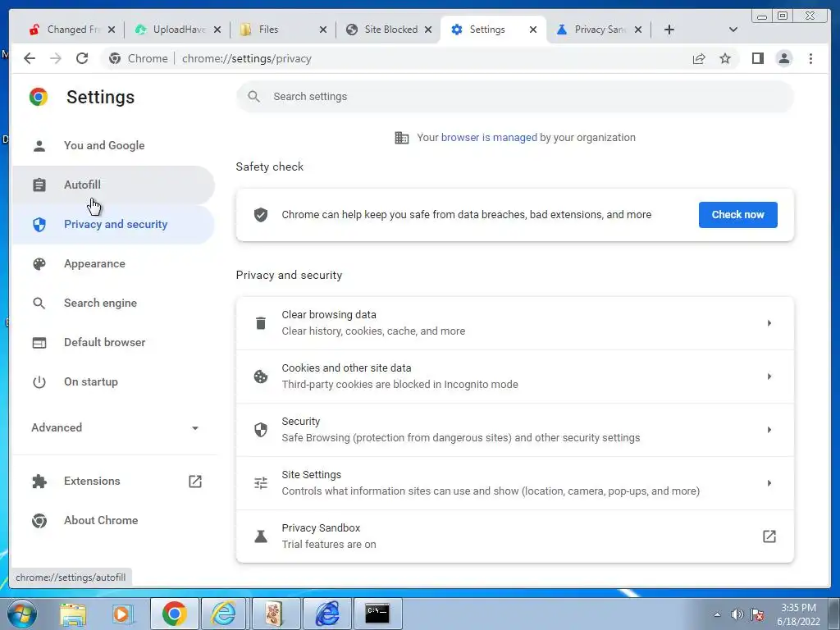This screenshot has width=840, height=630.
Task: Open the side panel icon
Action: pyautogui.click(x=757, y=58)
